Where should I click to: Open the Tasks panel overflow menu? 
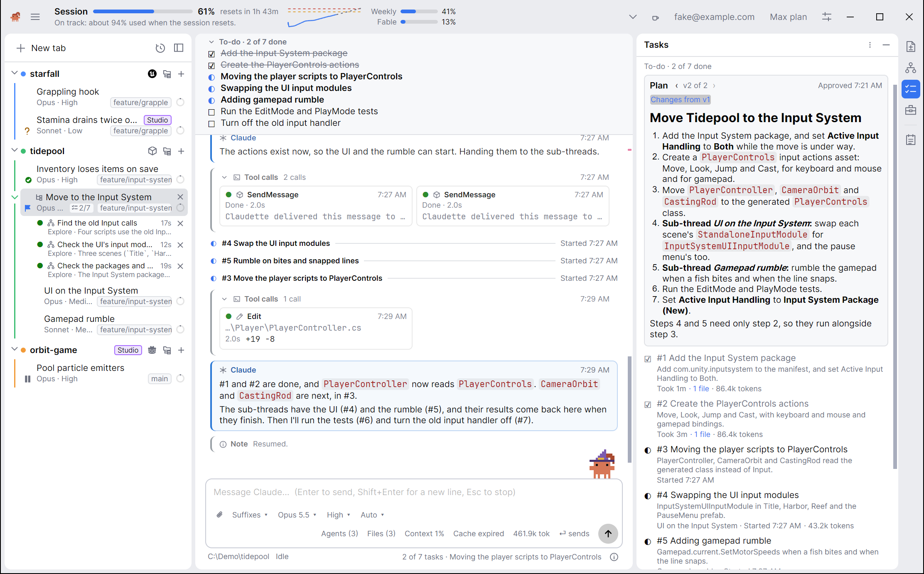pyautogui.click(x=870, y=45)
